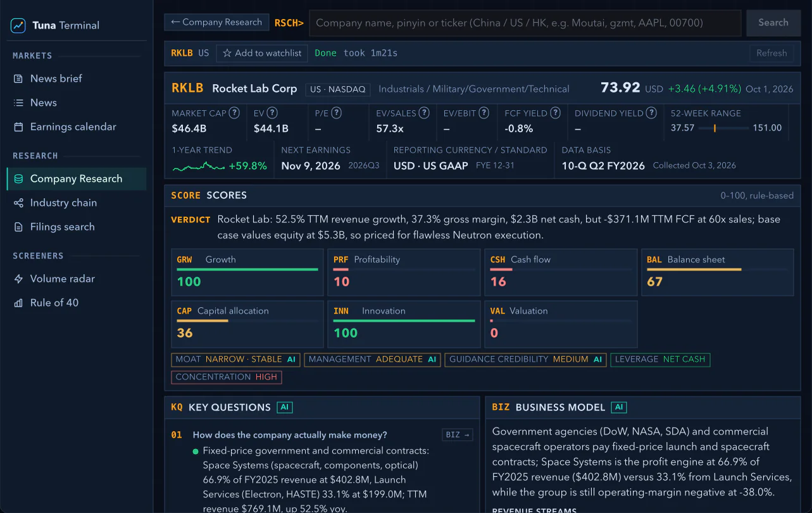Click the GUIDANCE CREDIBILITY Medium tag
The width and height of the screenshot is (812, 513).
pyautogui.click(x=525, y=360)
